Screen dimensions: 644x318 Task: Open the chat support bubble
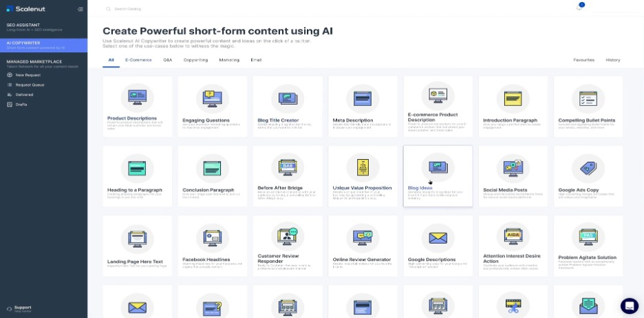pyautogui.click(x=630, y=306)
